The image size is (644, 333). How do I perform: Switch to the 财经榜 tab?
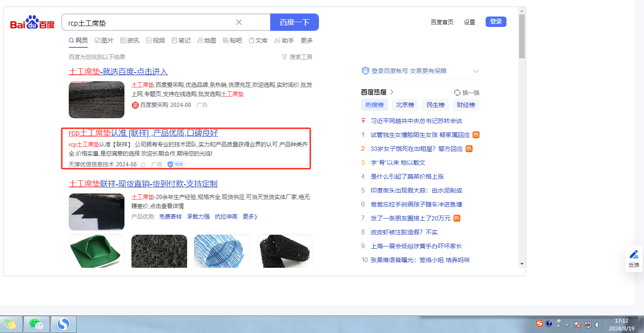click(x=466, y=105)
